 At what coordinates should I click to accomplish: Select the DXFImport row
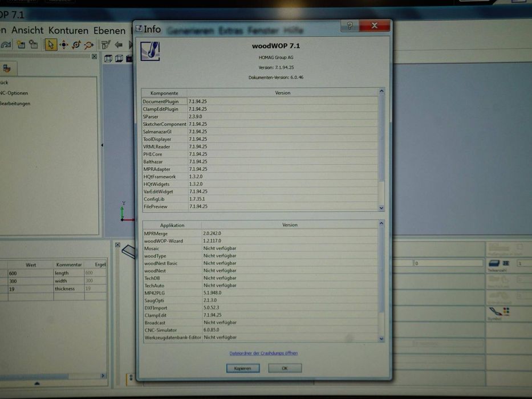(x=261, y=308)
